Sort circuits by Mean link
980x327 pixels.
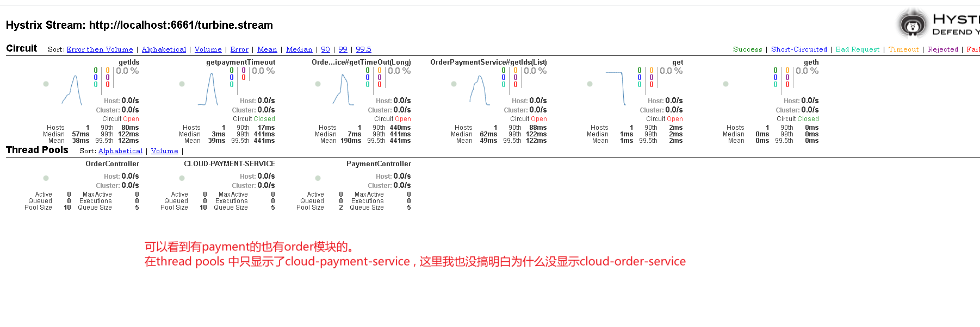click(x=267, y=49)
